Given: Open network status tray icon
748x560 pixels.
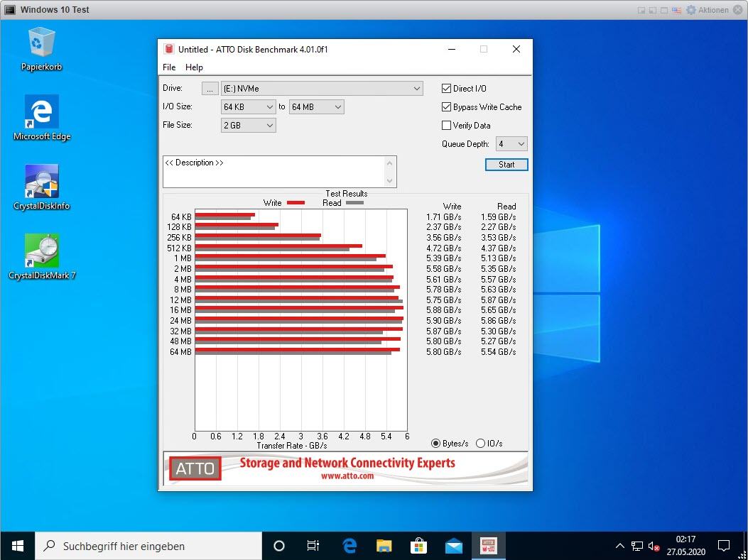Looking at the screenshot, I should [x=637, y=547].
